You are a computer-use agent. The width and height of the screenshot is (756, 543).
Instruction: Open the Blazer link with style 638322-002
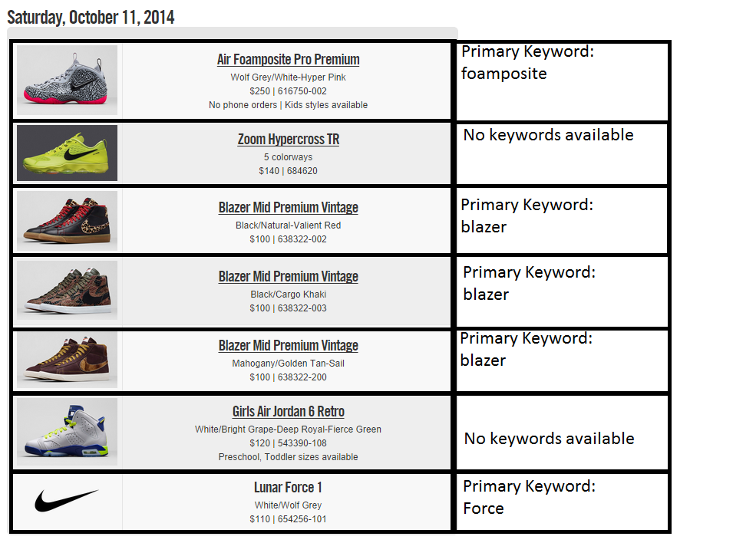288,208
